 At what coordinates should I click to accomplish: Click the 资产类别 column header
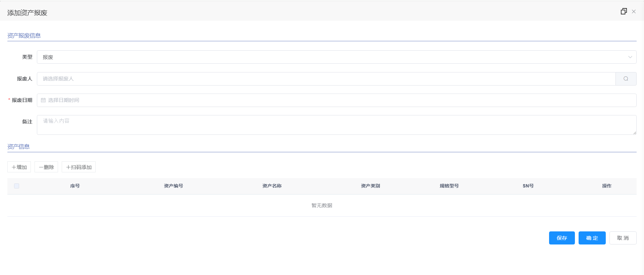[x=370, y=186]
